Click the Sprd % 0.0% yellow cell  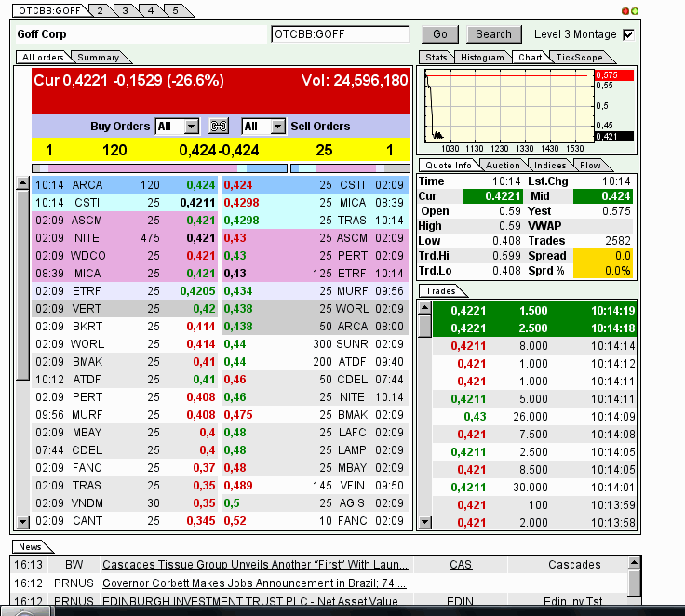click(603, 271)
